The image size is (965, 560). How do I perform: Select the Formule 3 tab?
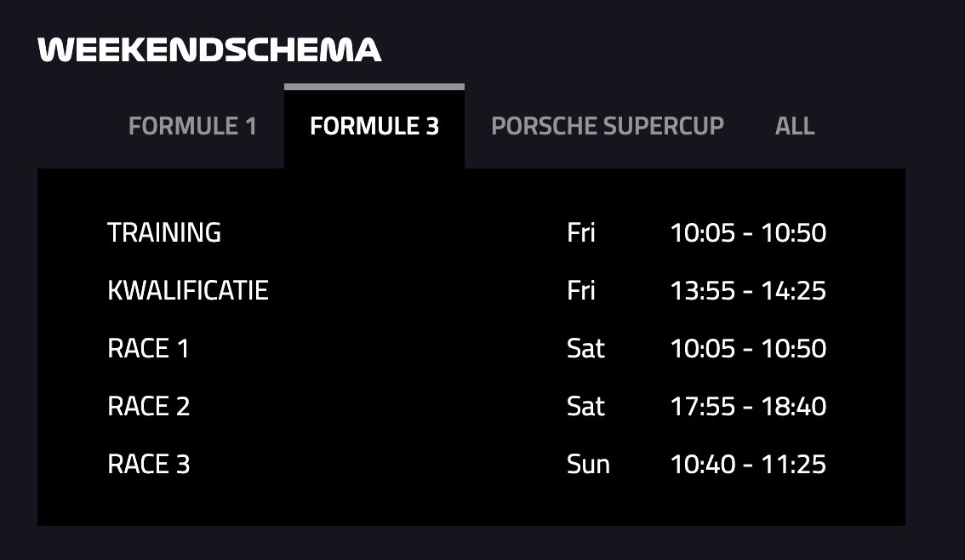tap(374, 126)
